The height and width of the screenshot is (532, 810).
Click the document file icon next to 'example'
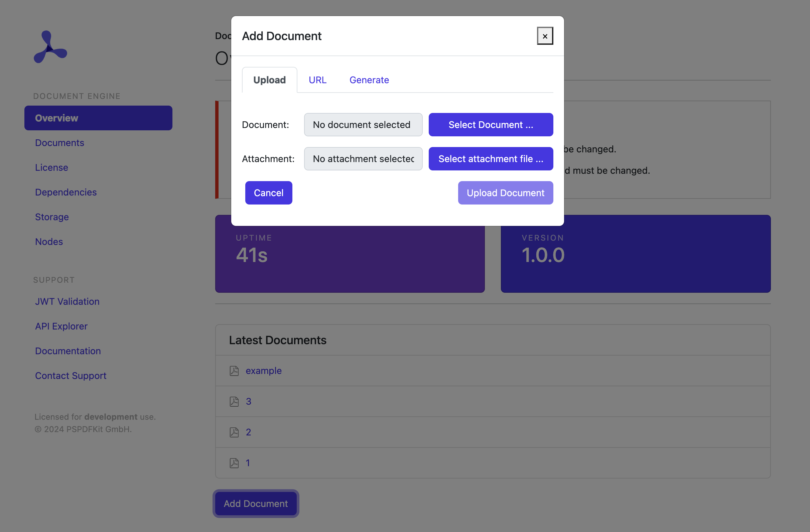[234, 370]
